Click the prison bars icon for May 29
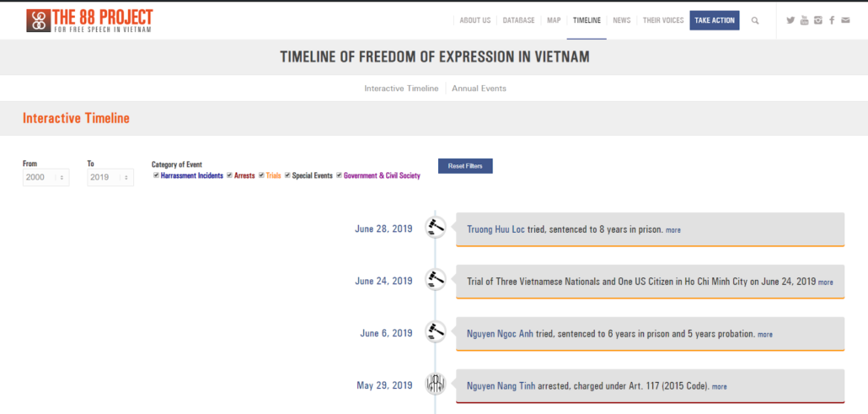 (x=436, y=385)
